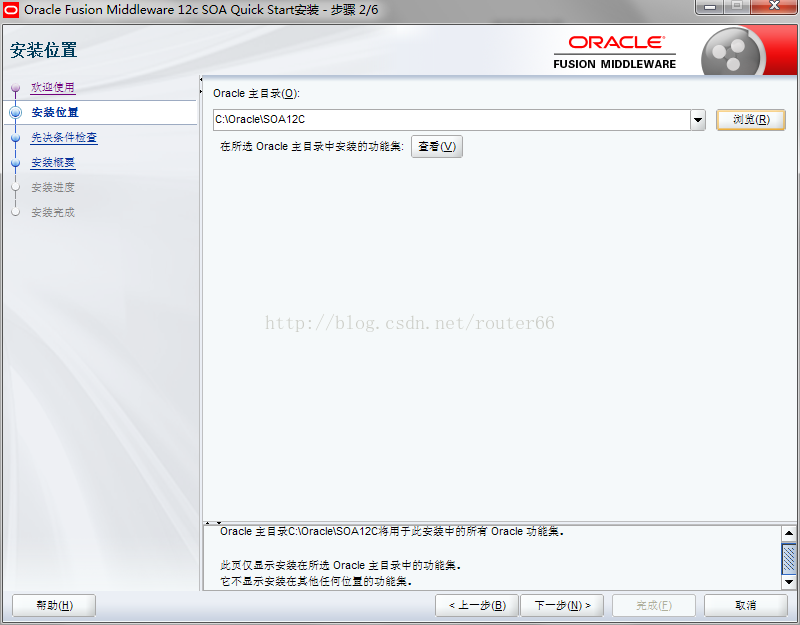This screenshot has height=625, width=800.
Task: Click the 帮助(H) help button
Action: pyautogui.click(x=54, y=606)
